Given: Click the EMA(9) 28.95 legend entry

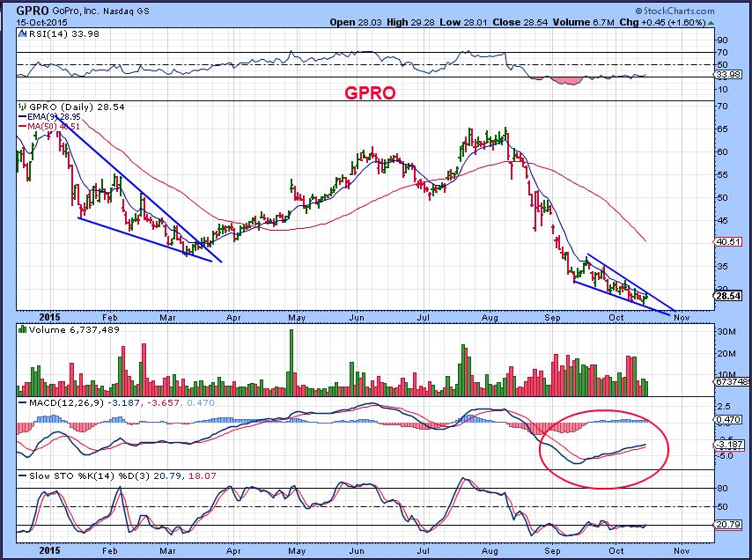Looking at the screenshot, I should 54,117.
